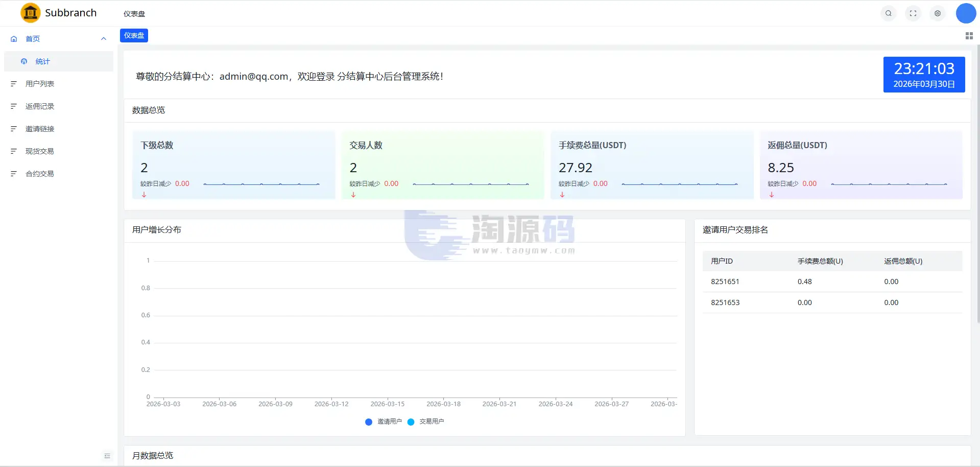980x467 pixels.
Task: Click the Subbranch brand name
Action: pos(71,13)
